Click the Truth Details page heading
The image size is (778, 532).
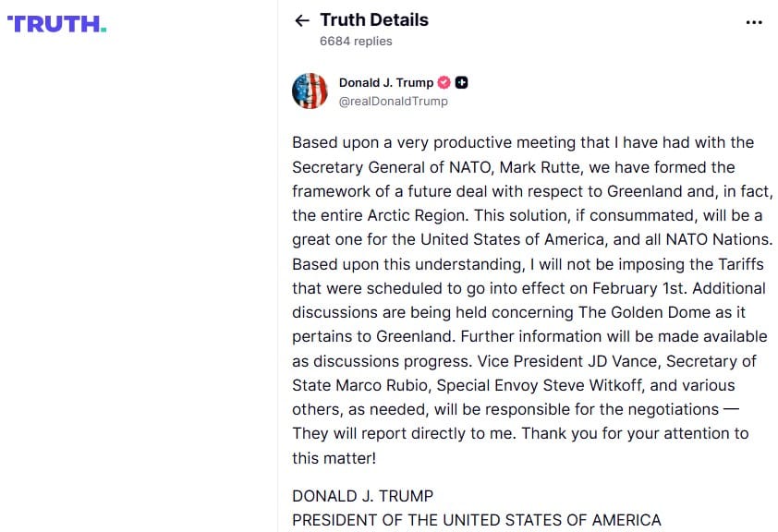click(x=374, y=19)
